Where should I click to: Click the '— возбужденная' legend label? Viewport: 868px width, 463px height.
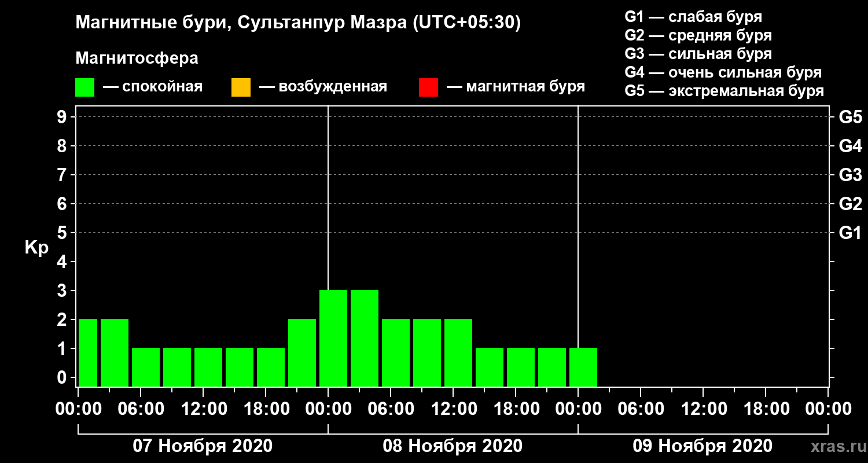[323, 87]
